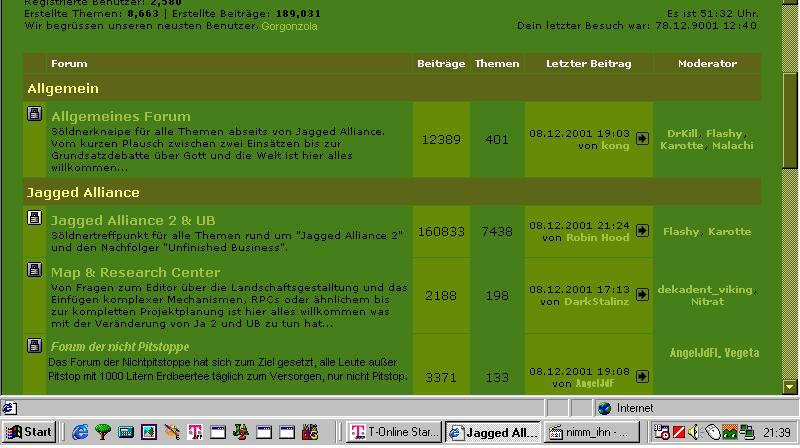Viewport: 800px width, 448px height.
Task: Open moderator Flashy in Allgemeines Forum row
Action: [723, 134]
